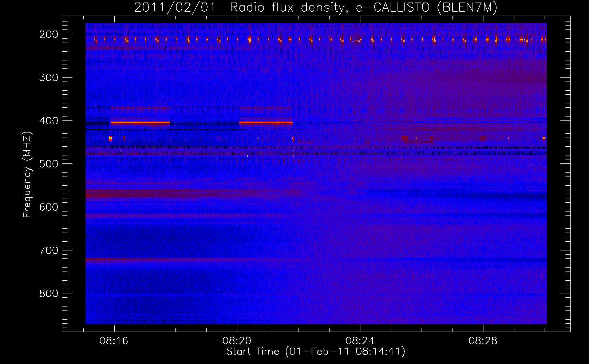Select the 400 frequency tick label

pos(48,121)
